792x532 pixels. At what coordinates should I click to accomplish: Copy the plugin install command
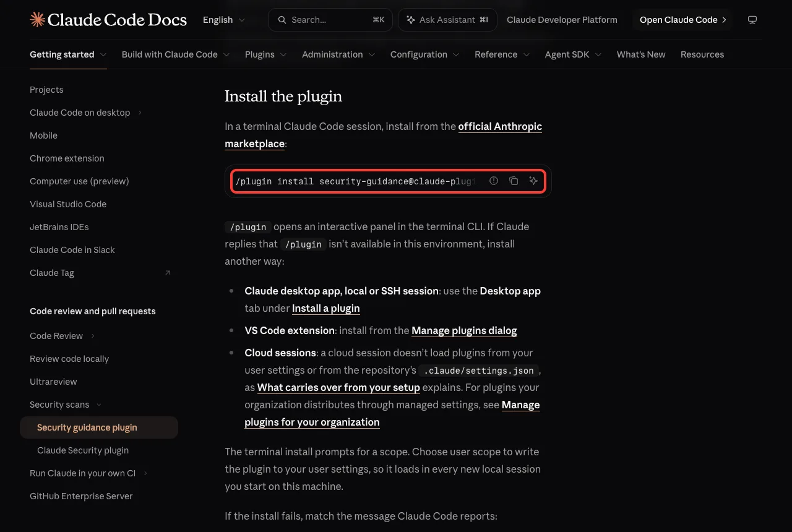tap(514, 181)
